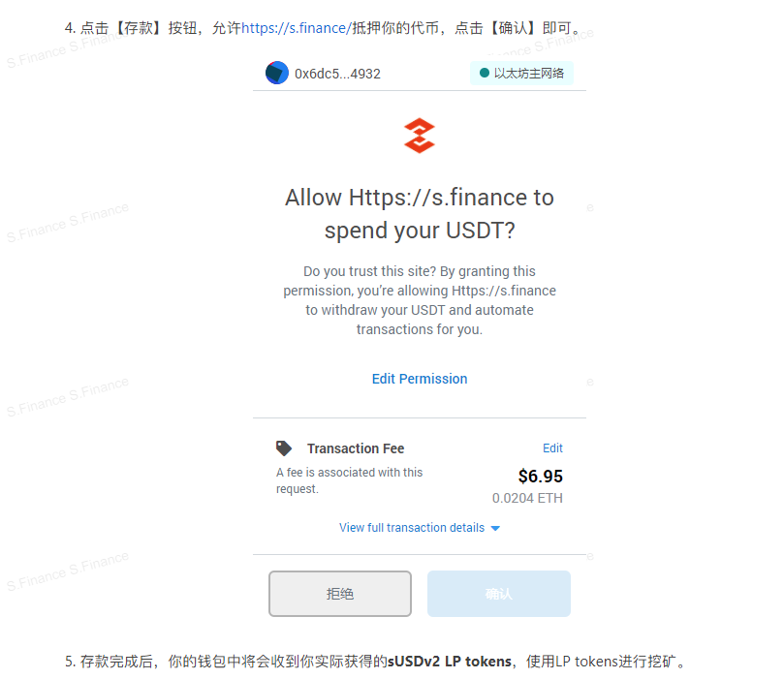Click the account address 0x6dc5...4932
This screenshot has height=679, width=784.
click(337, 74)
